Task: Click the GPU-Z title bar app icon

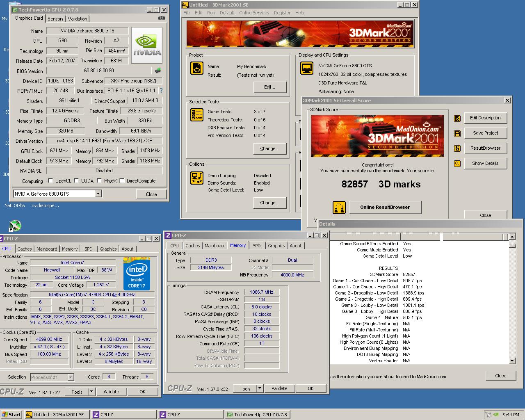Action: [14, 9]
